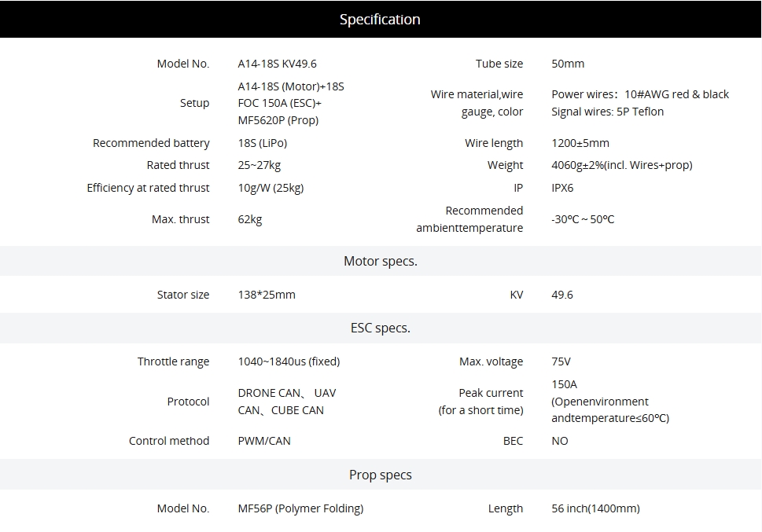Screen dimensions: 762x532
Task: Click the MF56P (Polymer Folding) prop model
Action: pos(300,508)
